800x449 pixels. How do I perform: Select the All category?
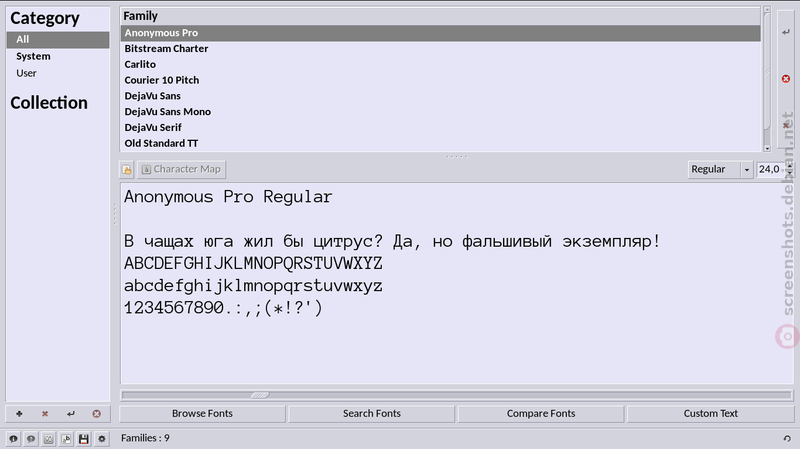pyautogui.click(x=58, y=39)
